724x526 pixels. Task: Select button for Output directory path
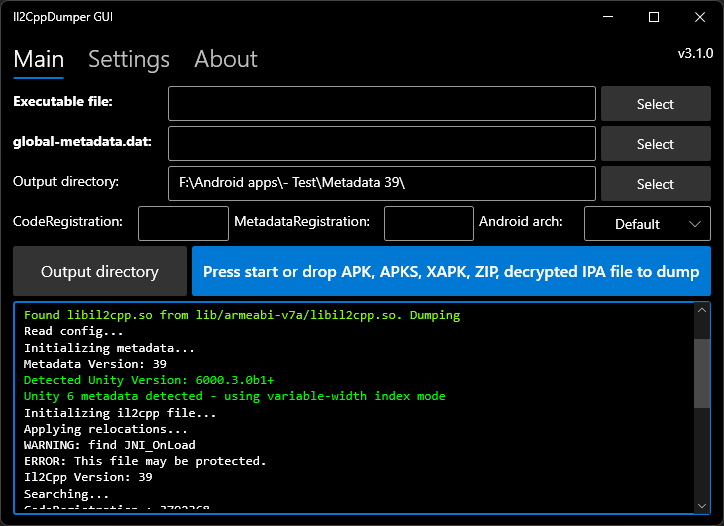coord(656,183)
